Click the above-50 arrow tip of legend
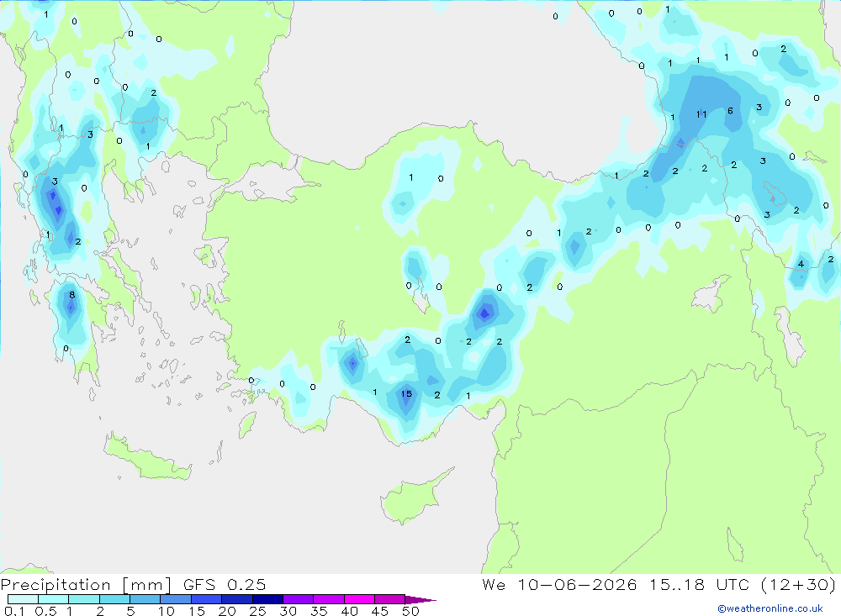This screenshot has height=616, width=841. point(420,600)
